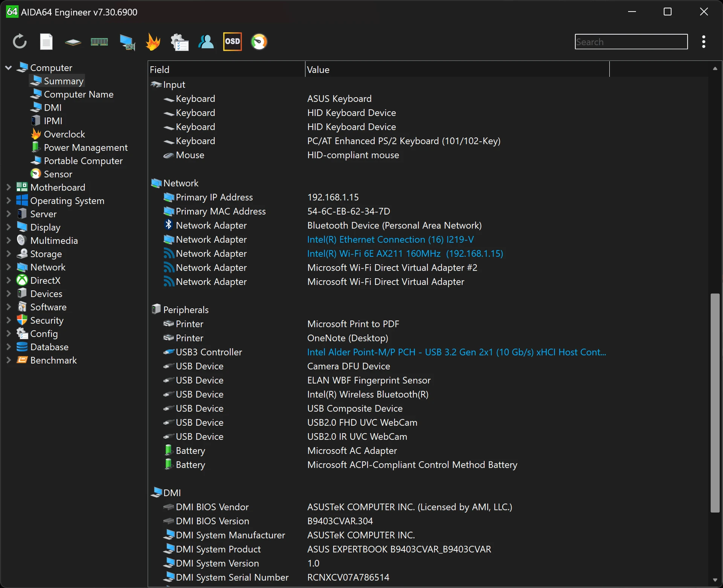Open the SensorPanel gauge icon
This screenshot has height=588, width=723.
coord(259,42)
